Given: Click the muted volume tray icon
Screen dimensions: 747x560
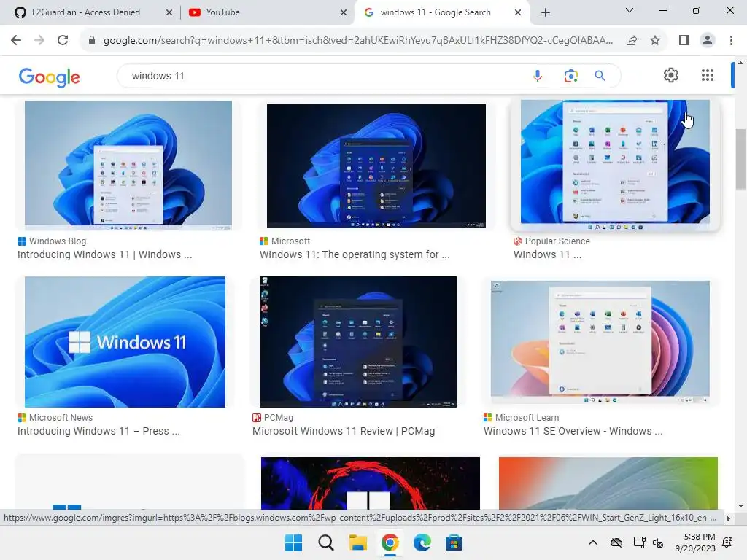Looking at the screenshot, I should 659,542.
